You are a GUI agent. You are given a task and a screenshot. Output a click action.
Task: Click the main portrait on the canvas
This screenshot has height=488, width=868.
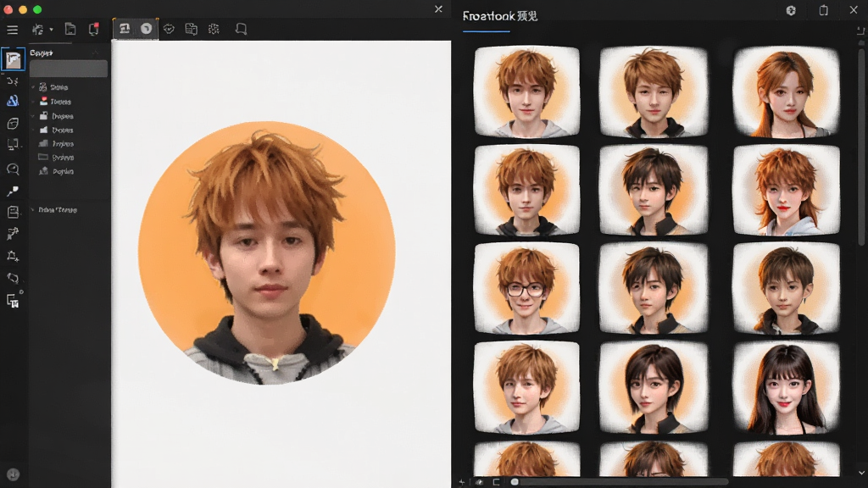tap(267, 252)
